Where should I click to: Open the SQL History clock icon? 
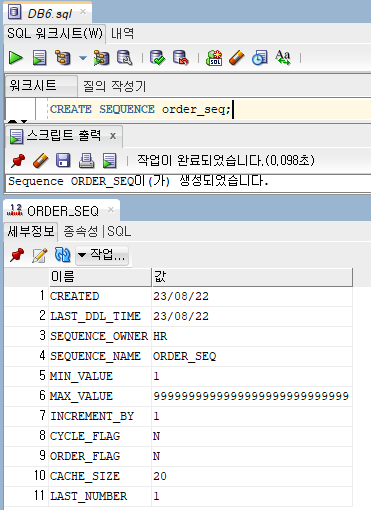pyautogui.click(x=260, y=58)
